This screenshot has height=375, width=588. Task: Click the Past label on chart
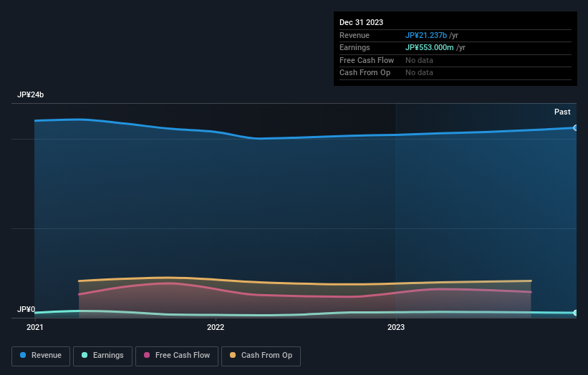click(x=562, y=112)
